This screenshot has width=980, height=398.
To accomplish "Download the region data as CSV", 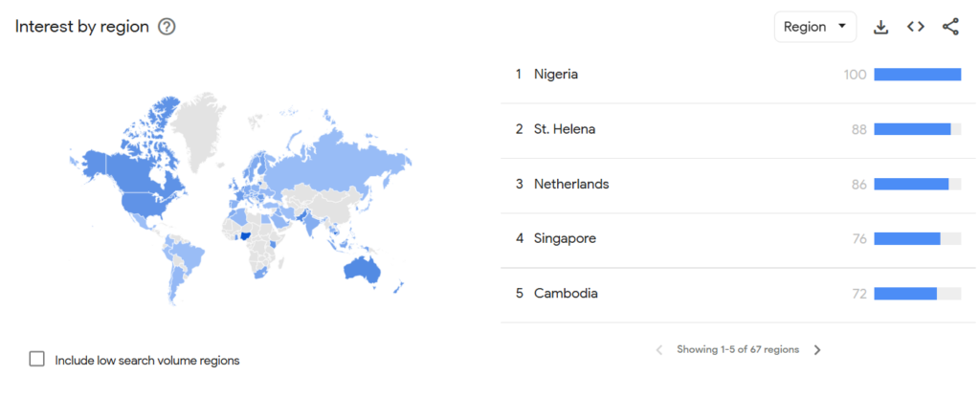I will [x=881, y=27].
